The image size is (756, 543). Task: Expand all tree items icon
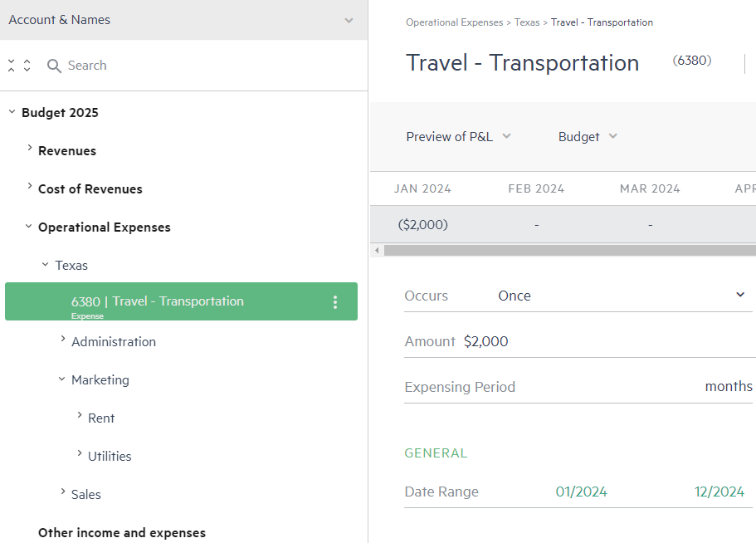click(x=27, y=65)
